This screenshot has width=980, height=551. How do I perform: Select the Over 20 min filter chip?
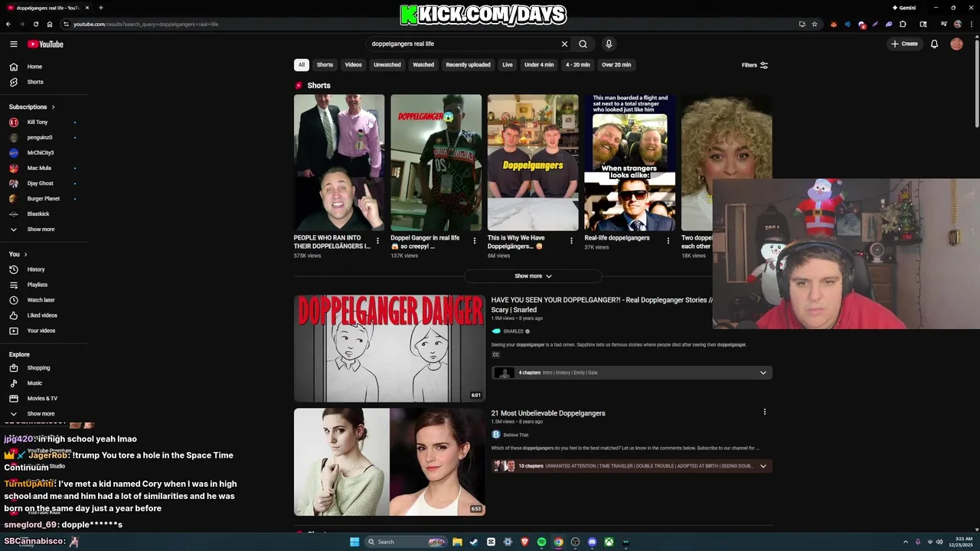[616, 65]
